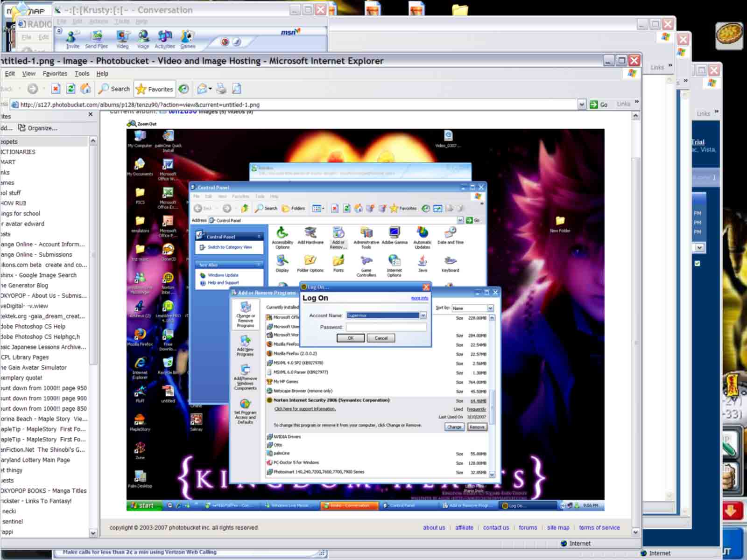
Task: Go to the Internet Explorer Home page
Action: click(x=85, y=89)
